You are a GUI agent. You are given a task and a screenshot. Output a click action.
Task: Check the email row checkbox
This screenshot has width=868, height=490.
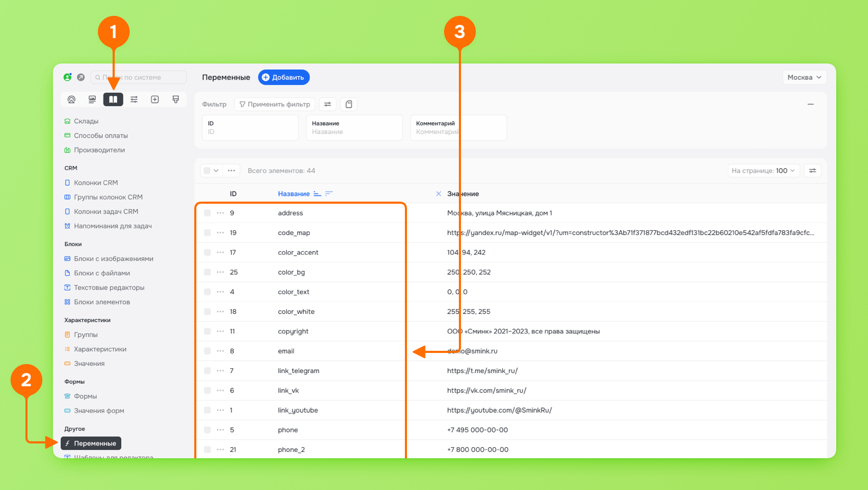207,351
